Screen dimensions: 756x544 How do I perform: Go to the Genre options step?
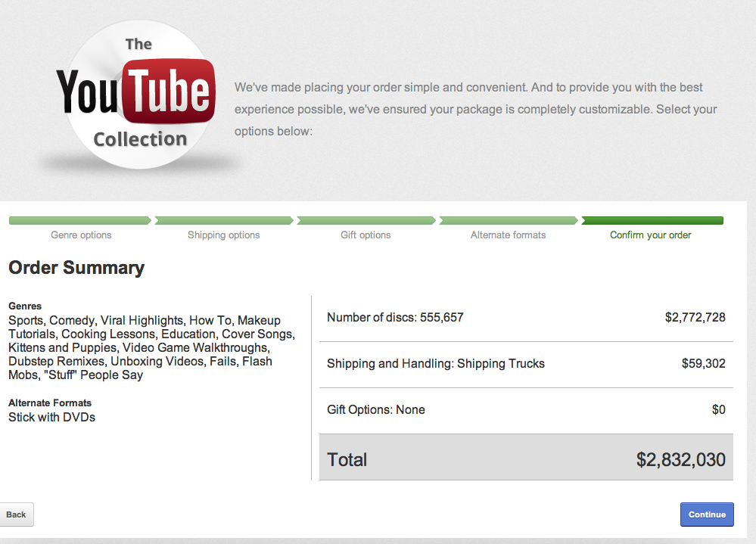pos(81,235)
